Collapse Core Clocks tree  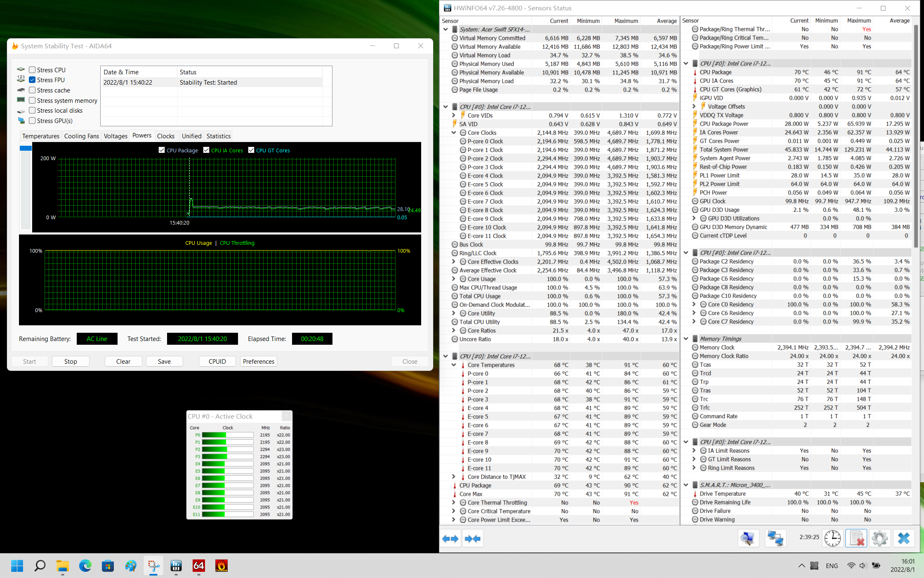click(x=454, y=133)
